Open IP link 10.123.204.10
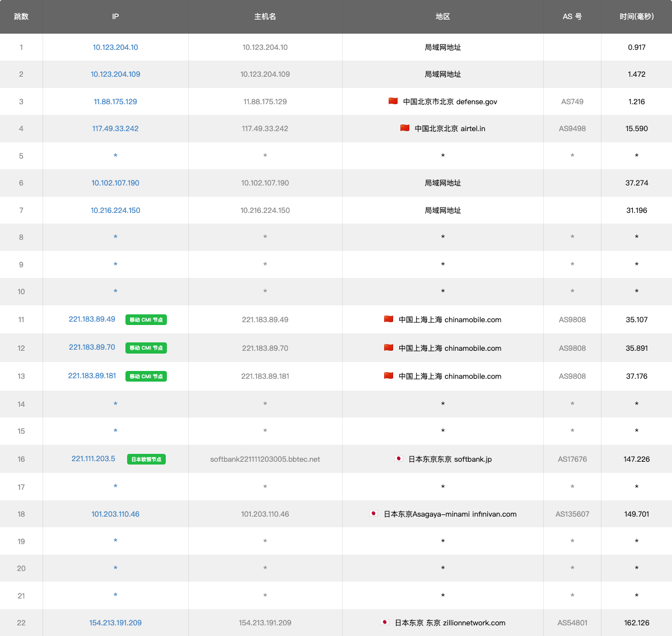Viewport: 672px width, 636px height. [x=115, y=47]
